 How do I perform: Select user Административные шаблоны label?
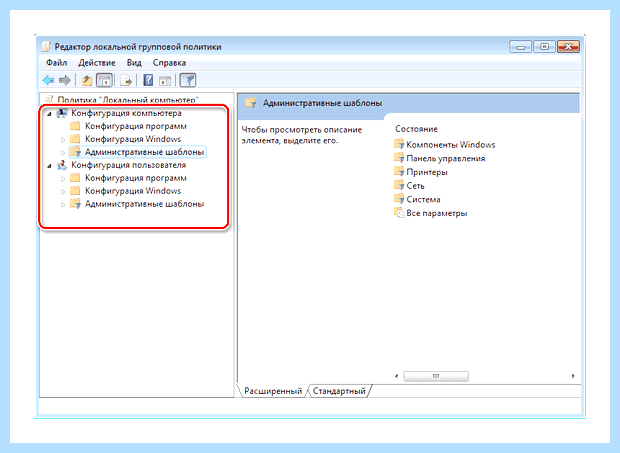point(144,204)
